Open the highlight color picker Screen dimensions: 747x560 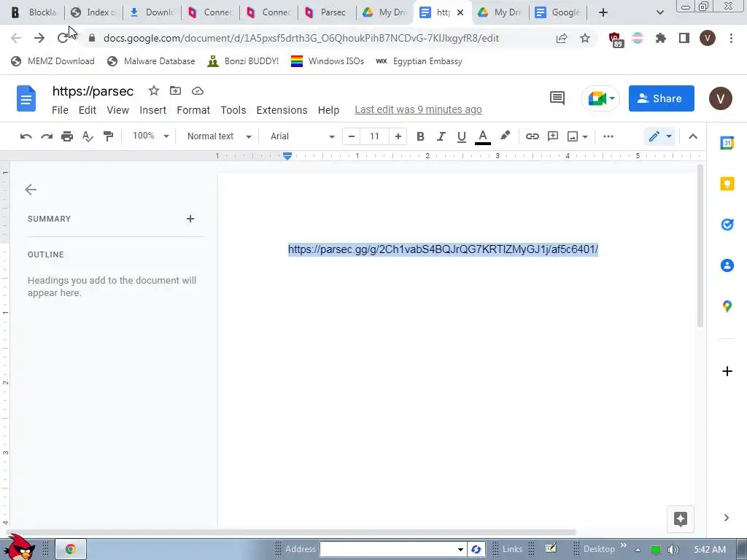coord(505,136)
